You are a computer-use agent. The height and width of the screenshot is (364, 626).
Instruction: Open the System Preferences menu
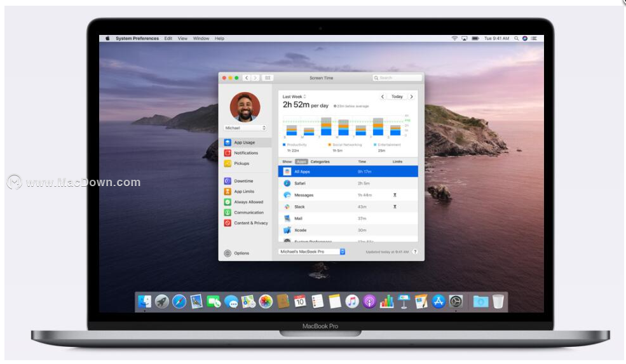137,38
